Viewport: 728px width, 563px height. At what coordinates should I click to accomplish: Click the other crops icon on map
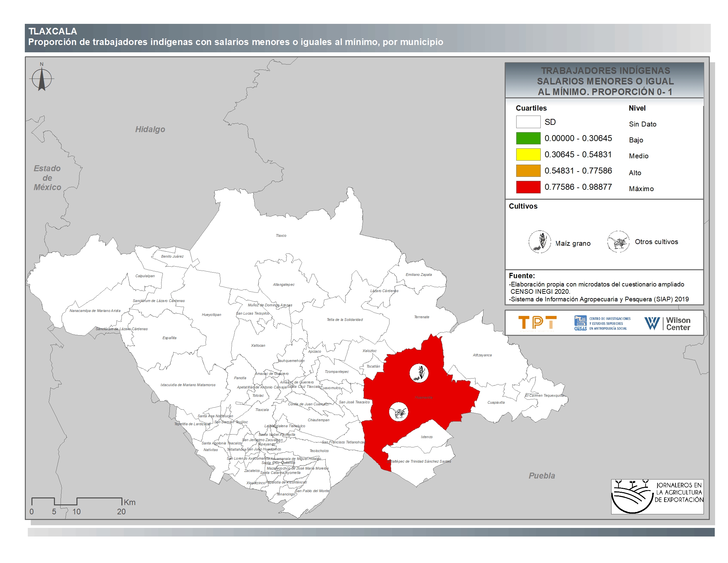pyautogui.click(x=398, y=412)
